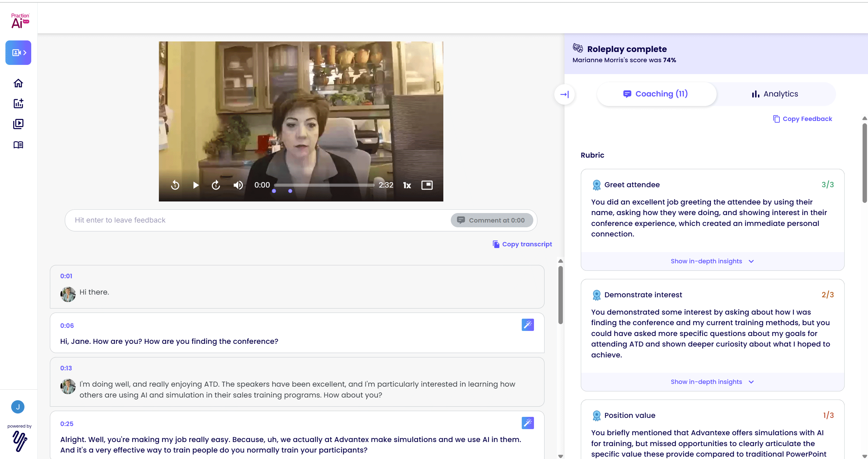Screen dimensions: 868x459
Task: Collapse the coaching side panel arrow
Action: pyautogui.click(x=565, y=94)
